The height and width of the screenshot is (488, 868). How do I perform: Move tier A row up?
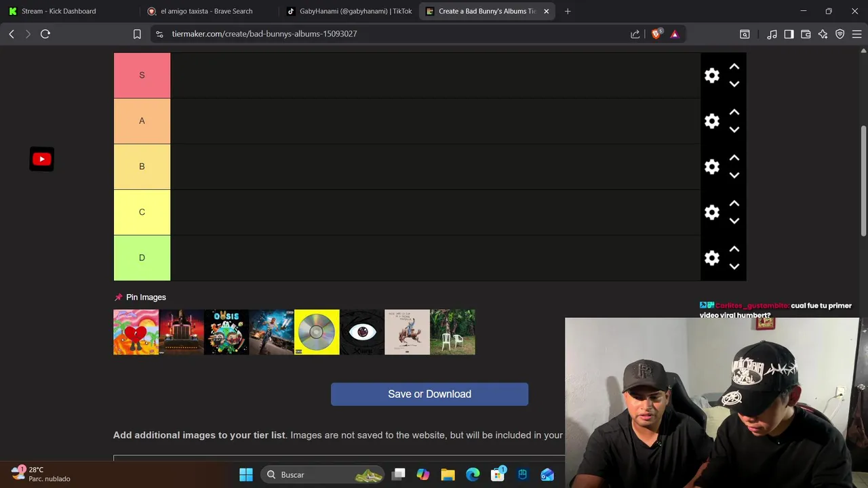734,112
